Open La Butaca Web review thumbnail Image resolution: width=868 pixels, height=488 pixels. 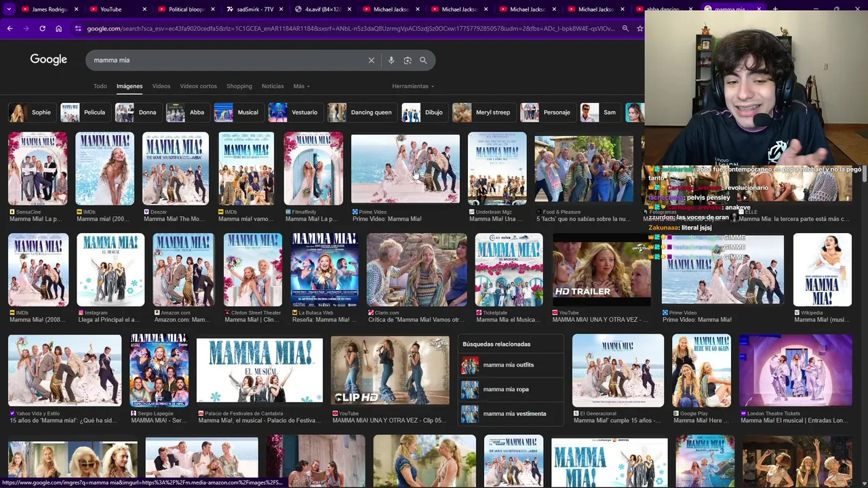[x=324, y=270]
